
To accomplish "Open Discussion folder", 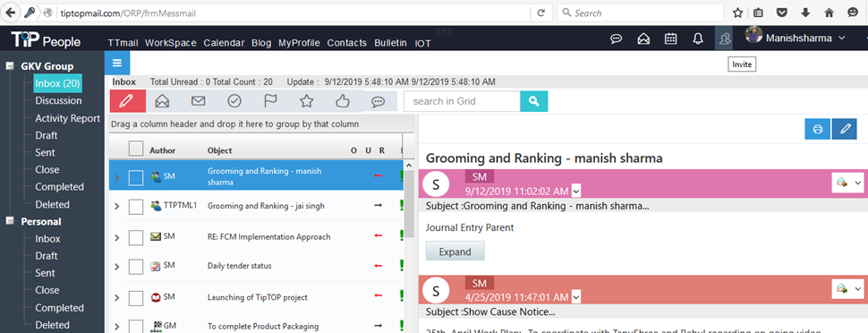I will click(x=59, y=101).
